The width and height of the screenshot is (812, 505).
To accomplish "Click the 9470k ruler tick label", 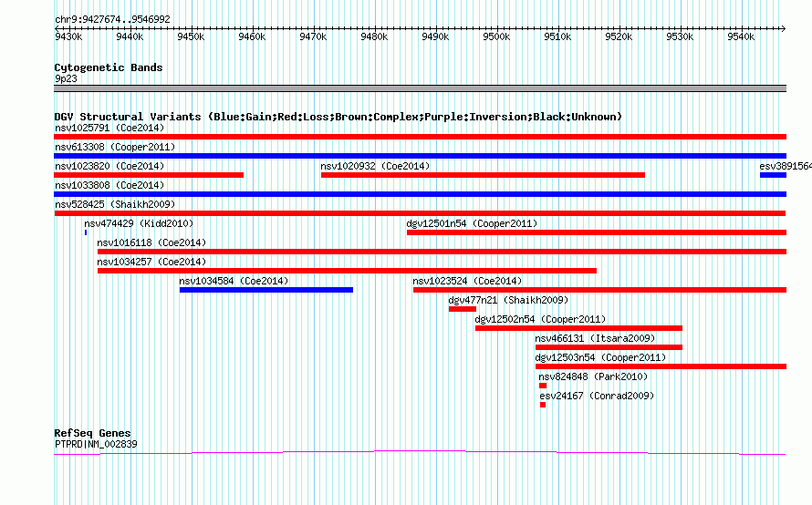I will coord(313,36).
